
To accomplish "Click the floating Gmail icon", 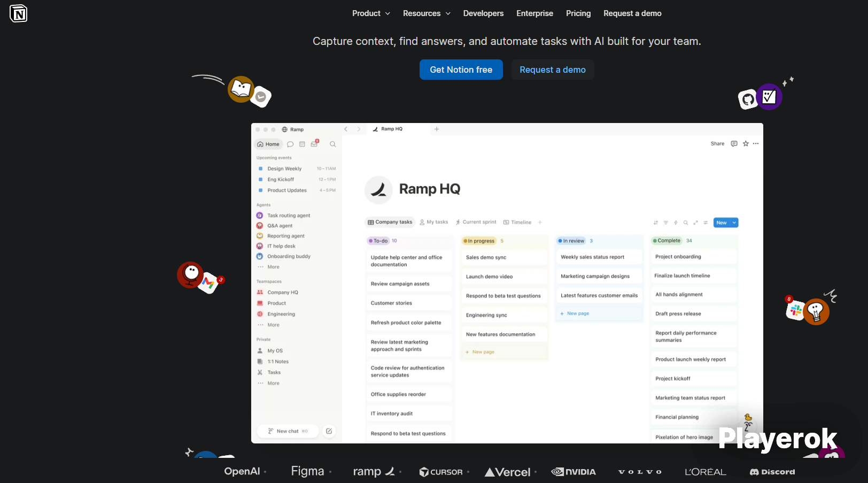I will (208, 283).
